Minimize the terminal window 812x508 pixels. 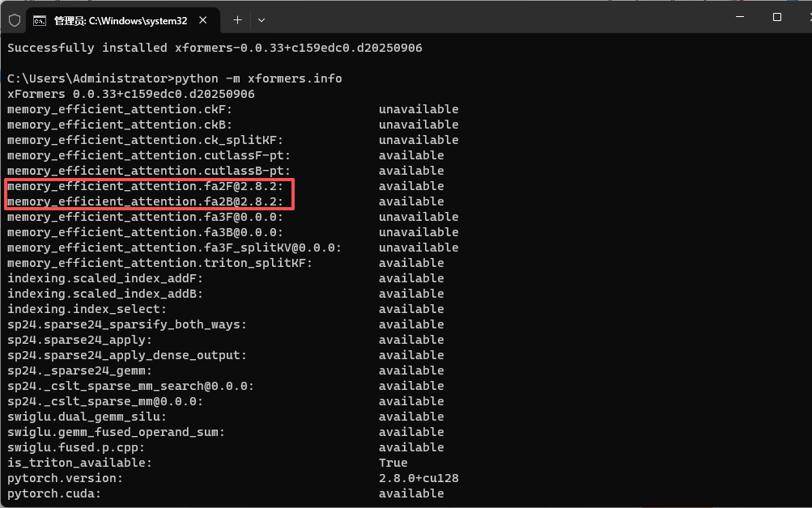click(741, 15)
